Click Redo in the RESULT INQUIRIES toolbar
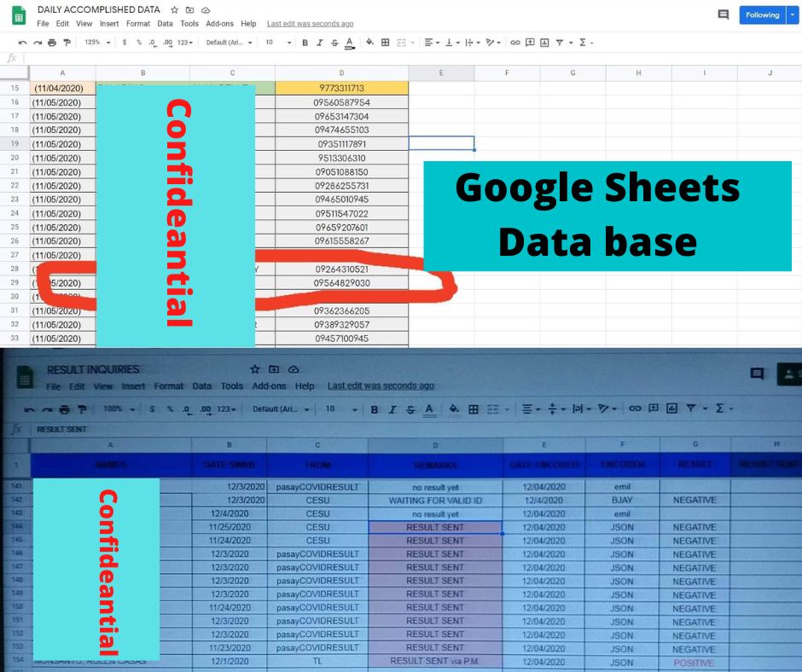802x672 pixels. pyautogui.click(x=47, y=409)
